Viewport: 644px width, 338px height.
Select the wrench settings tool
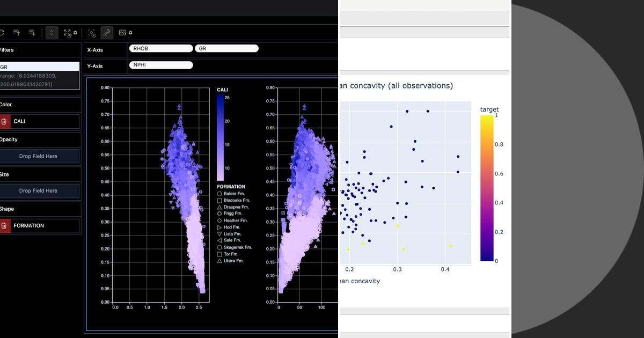pos(107,32)
